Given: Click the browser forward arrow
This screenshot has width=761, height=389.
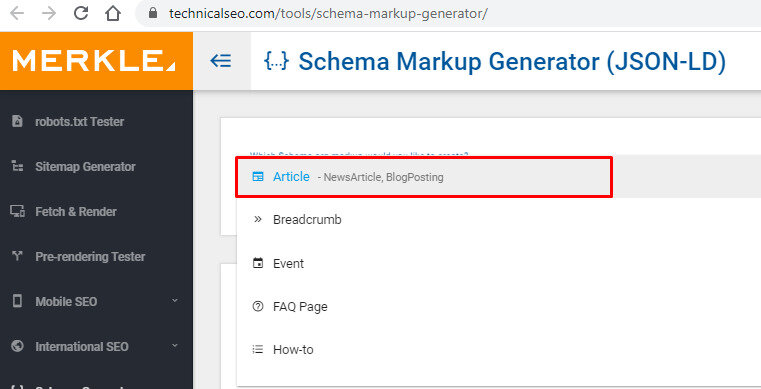Looking at the screenshot, I should pos(49,13).
